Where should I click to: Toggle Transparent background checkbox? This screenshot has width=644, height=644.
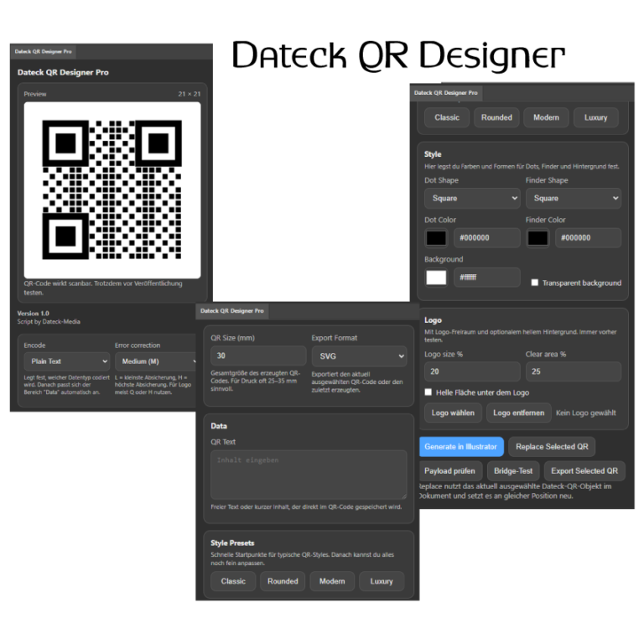click(x=534, y=283)
